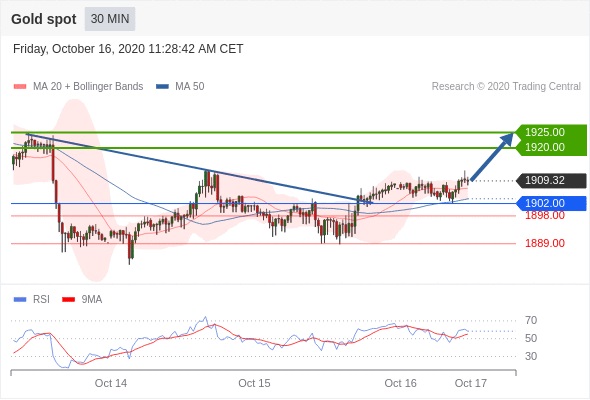Click the pink MA 20 color swatch
The width and height of the screenshot is (590, 400).
point(20,87)
